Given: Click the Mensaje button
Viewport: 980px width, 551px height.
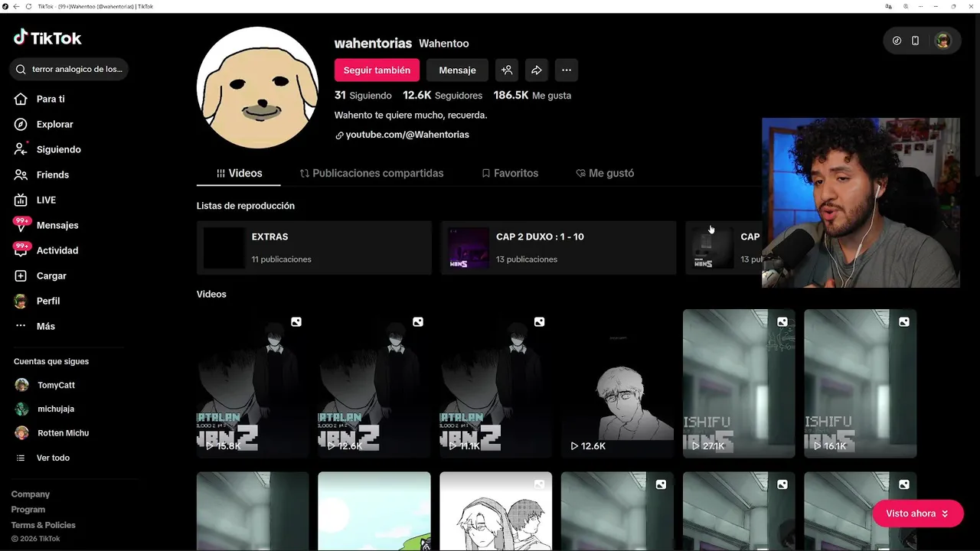Looking at the screenshot, I should pos(457,70).
